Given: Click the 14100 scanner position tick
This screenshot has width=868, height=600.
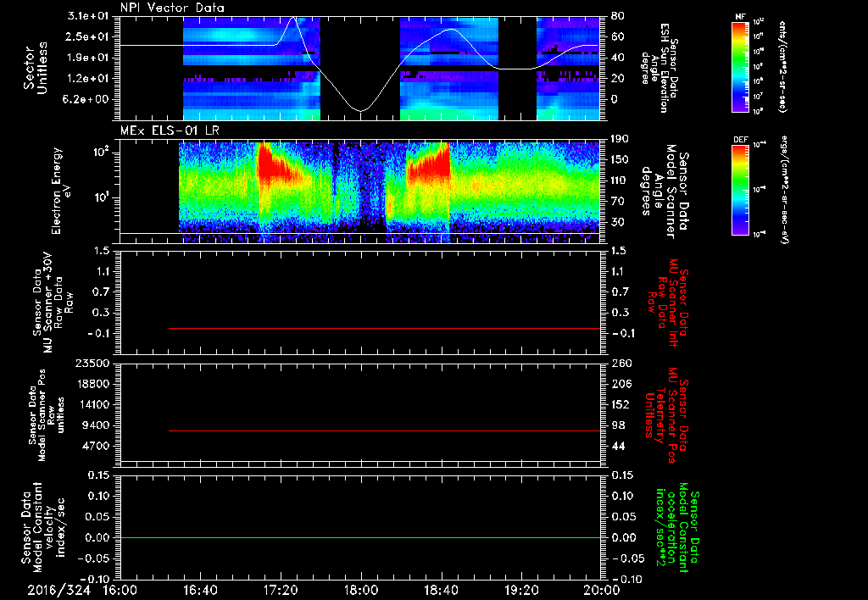Looking at the screenshot, I should point(93,404).
